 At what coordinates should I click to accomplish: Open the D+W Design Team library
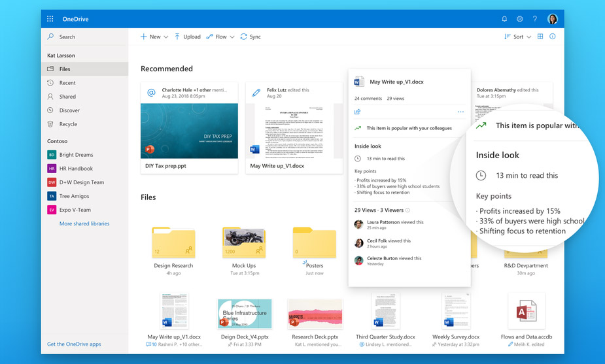pyautogui.click(x=76, y=182)
